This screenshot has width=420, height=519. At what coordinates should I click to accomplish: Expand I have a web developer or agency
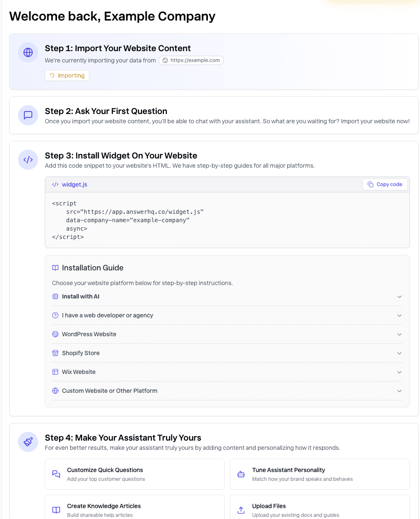pos(227,315)
